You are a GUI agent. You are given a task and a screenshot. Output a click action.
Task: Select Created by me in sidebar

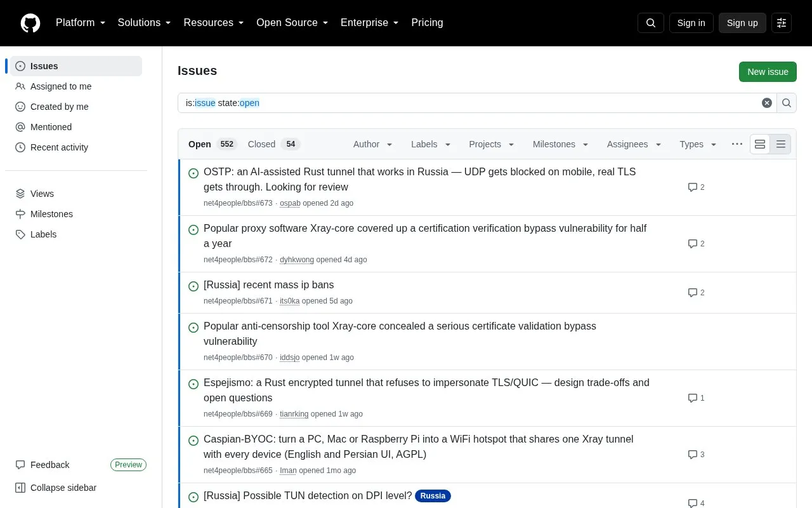(76, 107)
